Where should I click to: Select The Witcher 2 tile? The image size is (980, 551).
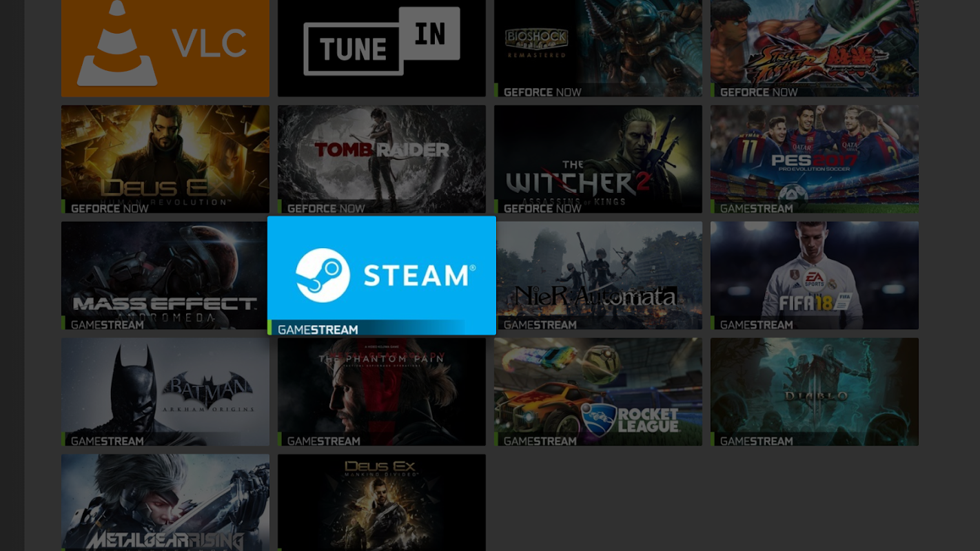[598, 159]
